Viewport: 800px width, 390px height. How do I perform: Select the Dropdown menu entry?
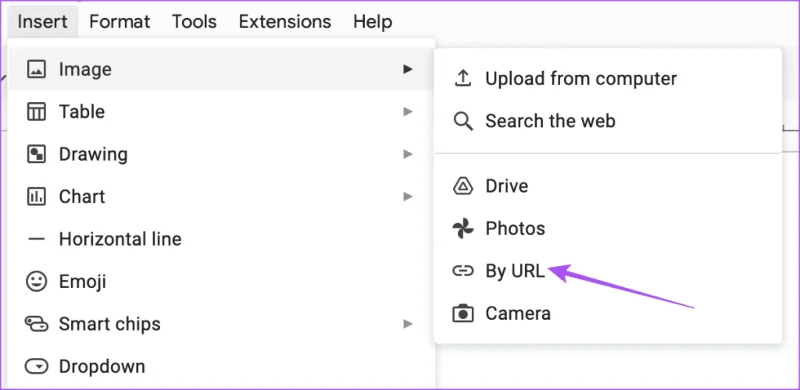[x=221, y=366]
